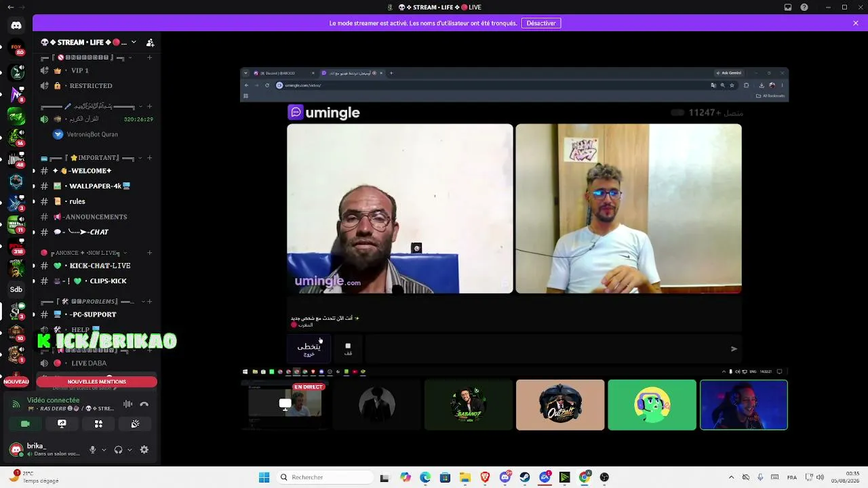Open Discord help icon in title bar
868x488 pixels.
tap(804, 7)
